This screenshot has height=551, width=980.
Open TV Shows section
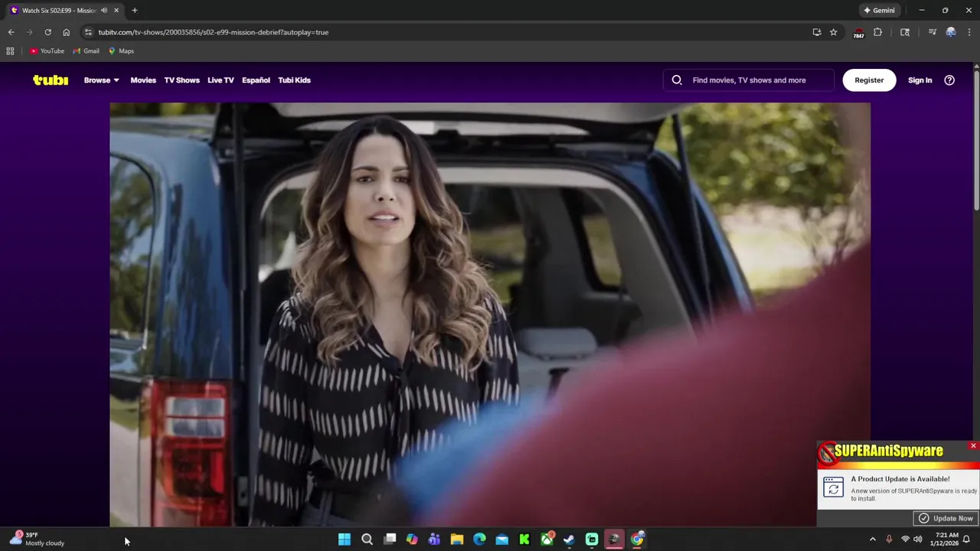pos(181,80)
